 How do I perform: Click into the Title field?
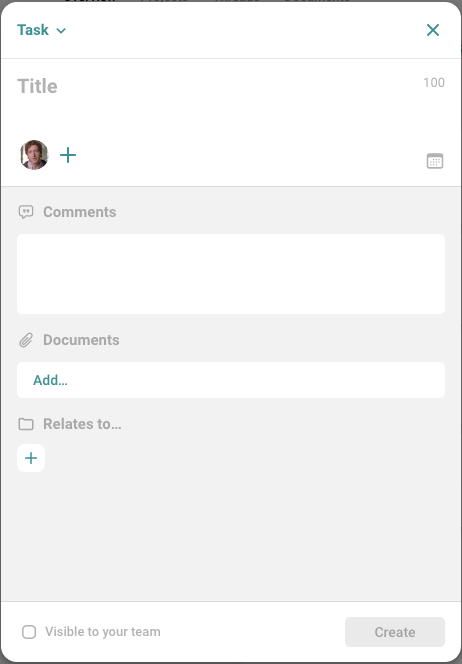click(x=218, y=86)
